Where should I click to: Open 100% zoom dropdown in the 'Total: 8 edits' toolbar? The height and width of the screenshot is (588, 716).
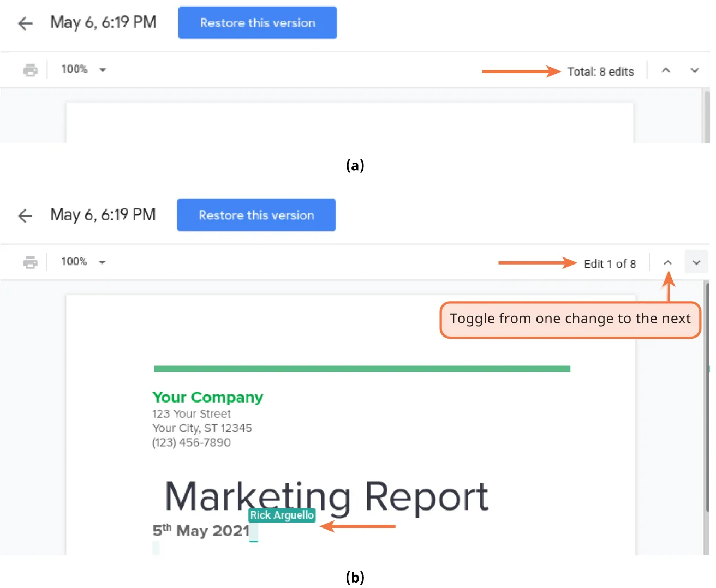83,70
